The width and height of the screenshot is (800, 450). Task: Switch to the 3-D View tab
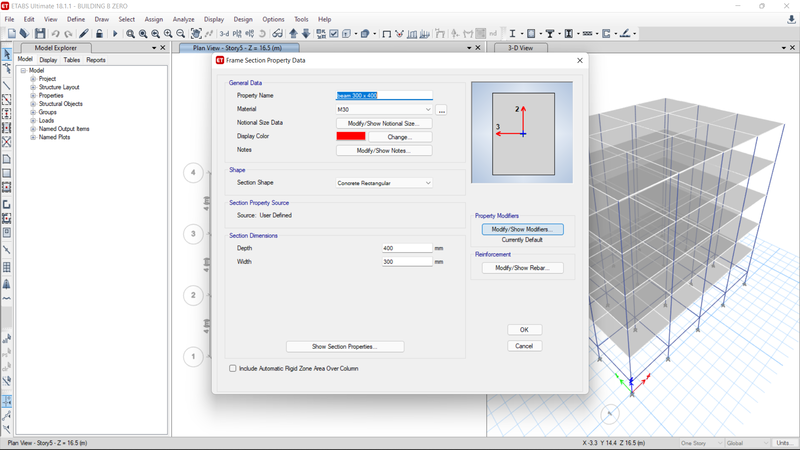pyautogui.click(x=520, y=47)
